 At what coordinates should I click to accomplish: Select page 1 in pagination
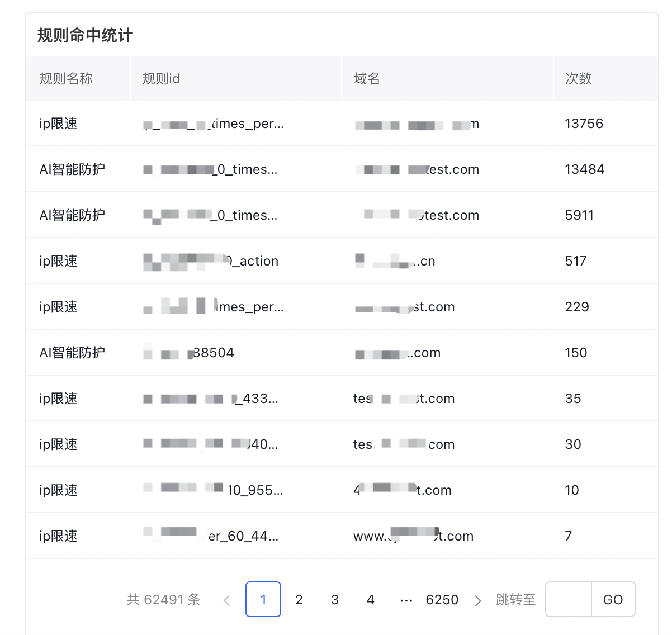pos(263,599)
